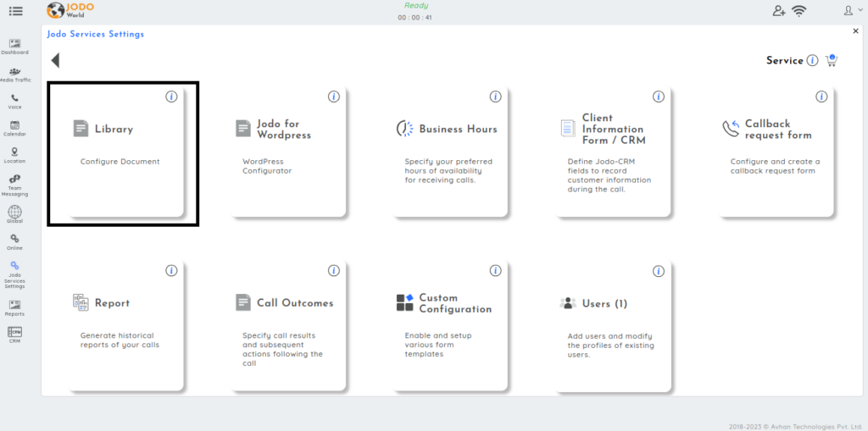Show info for the Report card
This screenshot has width=868, height=431.
coord(171,271)
